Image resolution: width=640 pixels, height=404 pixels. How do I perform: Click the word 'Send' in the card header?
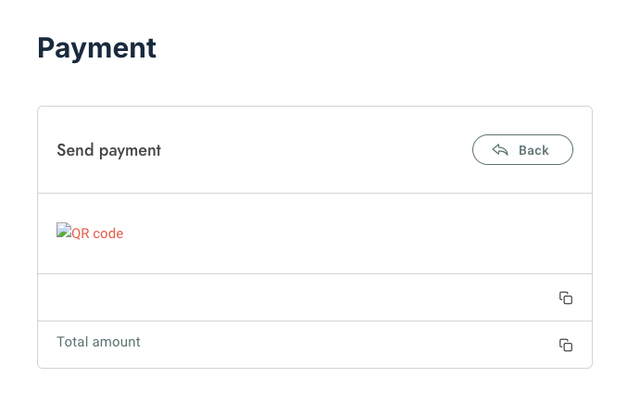[75, 150]
